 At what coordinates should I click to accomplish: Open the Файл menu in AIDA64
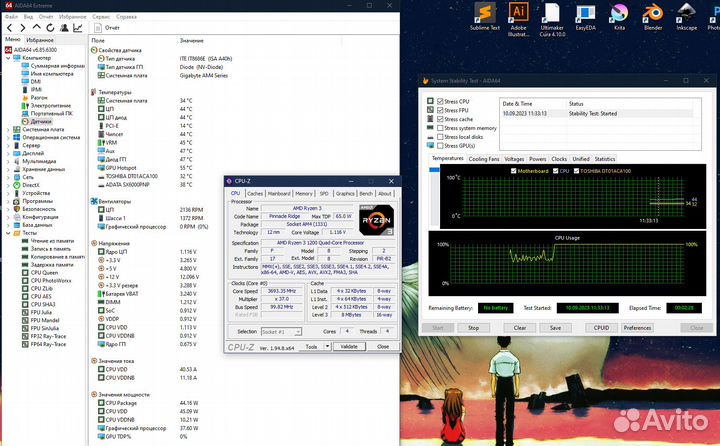click(x=11, y=17)
